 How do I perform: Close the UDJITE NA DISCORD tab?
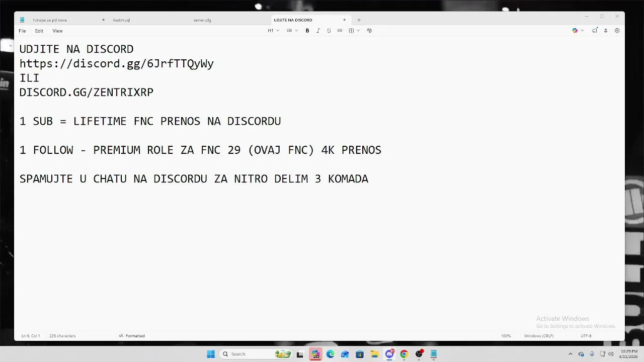(345, 20)
